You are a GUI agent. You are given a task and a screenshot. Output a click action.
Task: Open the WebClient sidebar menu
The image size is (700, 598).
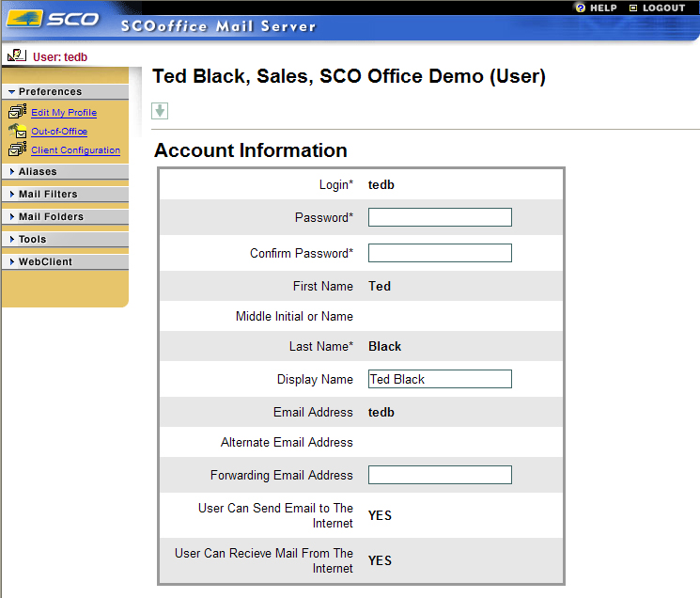(x=45, y=262)
